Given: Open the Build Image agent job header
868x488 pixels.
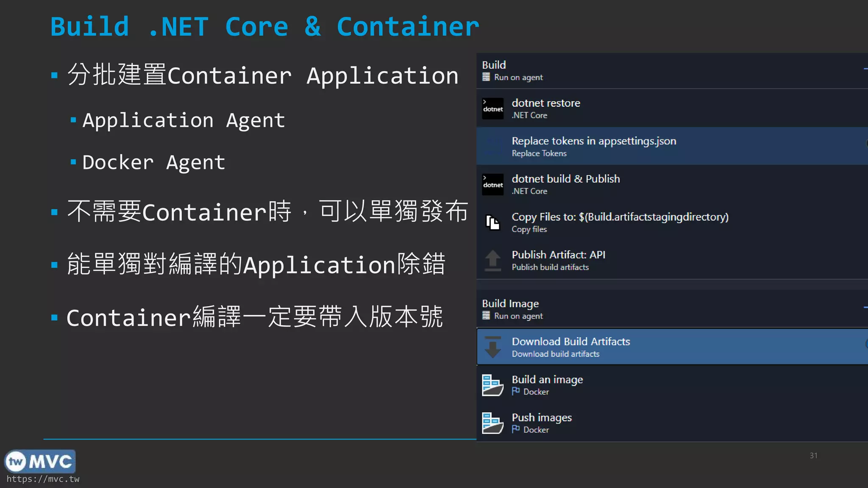Looking at the screenshot, I should tap(672, 309).
